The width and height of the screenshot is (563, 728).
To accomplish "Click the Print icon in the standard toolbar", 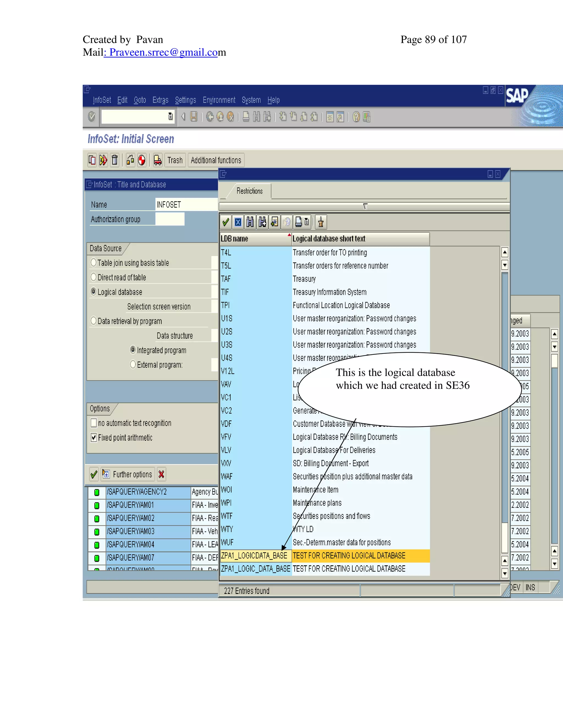I will pos(246,117).
